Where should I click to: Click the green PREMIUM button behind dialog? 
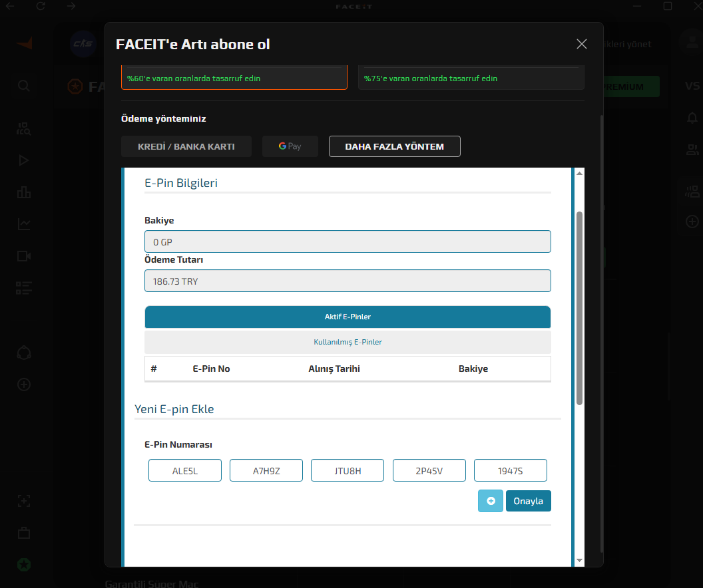tap(631, 86)
